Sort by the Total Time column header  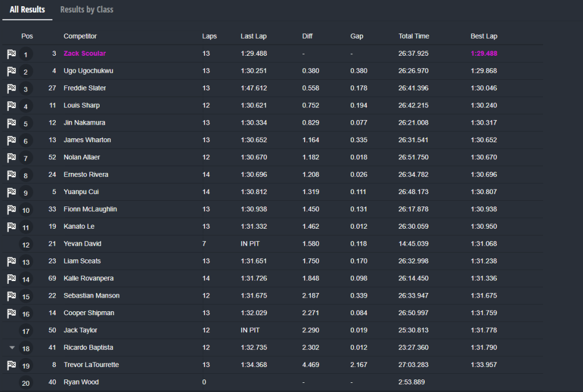click(x=414, y=36)
